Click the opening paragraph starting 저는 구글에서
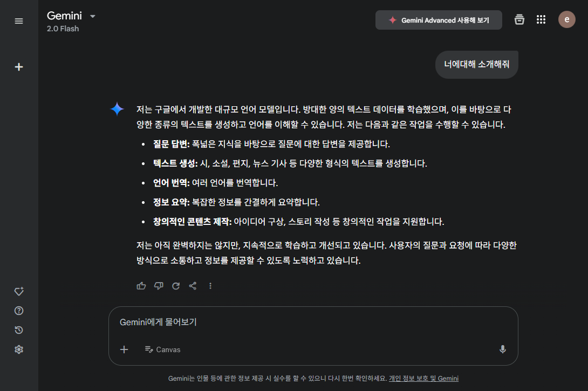Viewport: 588px width, 391px height. pos(324,117)
